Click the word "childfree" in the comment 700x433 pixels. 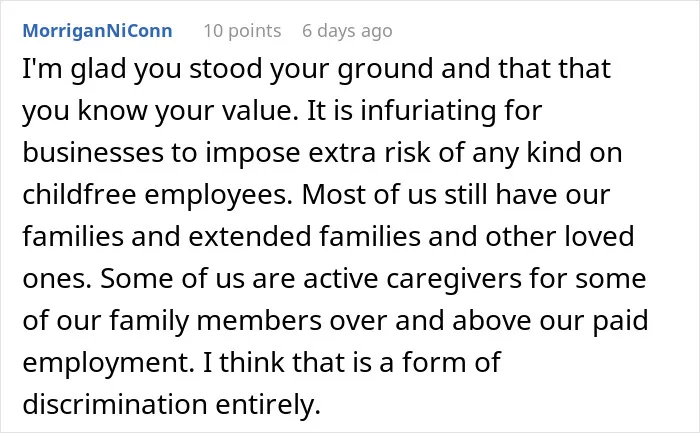point(79,194)
